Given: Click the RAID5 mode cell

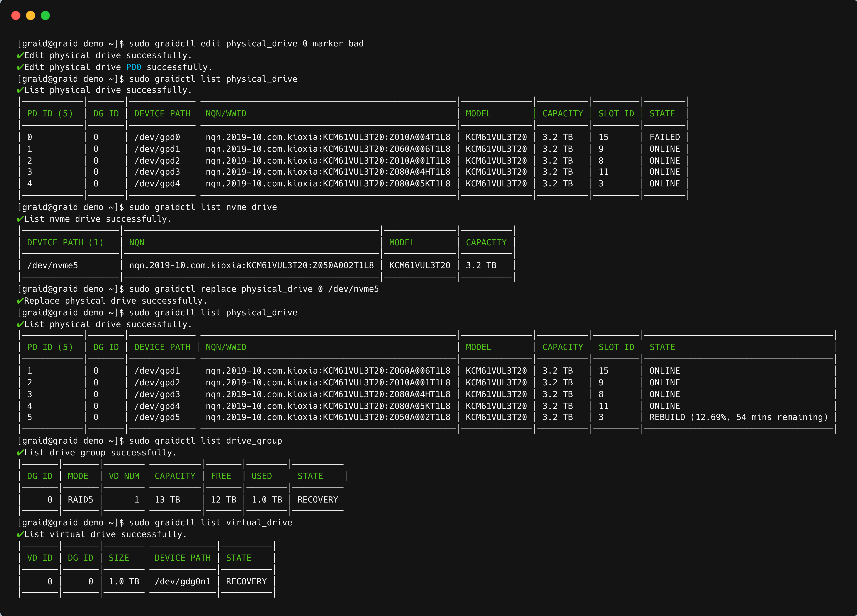Looking at the screenshot, I should pos(80,499).
